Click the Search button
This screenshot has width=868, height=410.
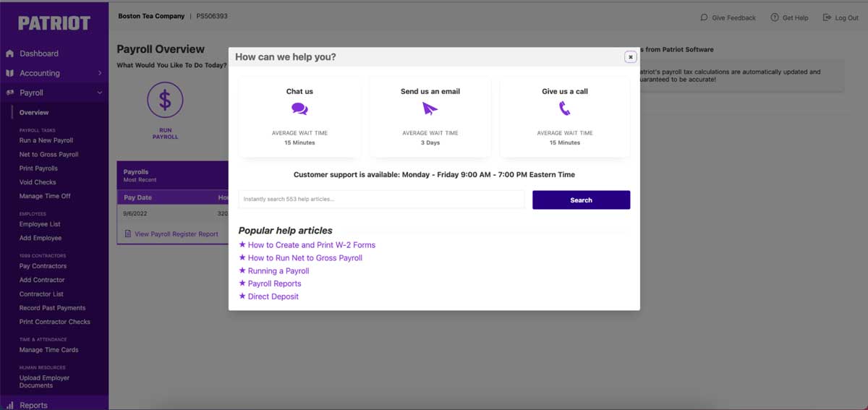point(581,200)
